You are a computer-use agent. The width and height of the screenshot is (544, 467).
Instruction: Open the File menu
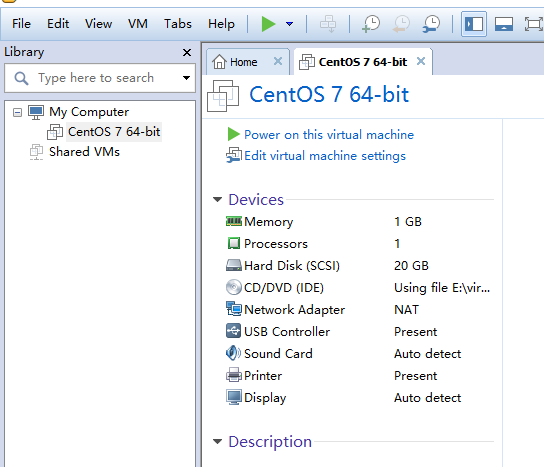(x=21, y=24)
